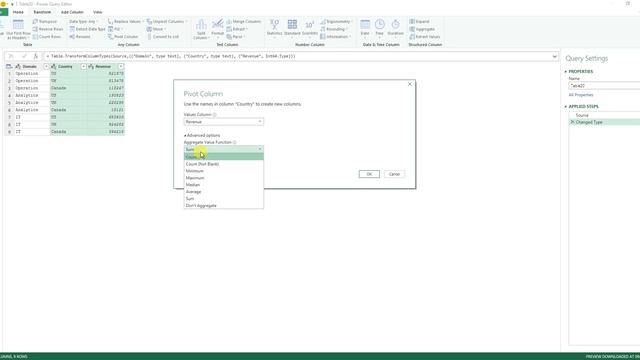Select Don't Aggregate option
Image resolution: width=640 pixels, height=360 pixels.
point(224,205)
